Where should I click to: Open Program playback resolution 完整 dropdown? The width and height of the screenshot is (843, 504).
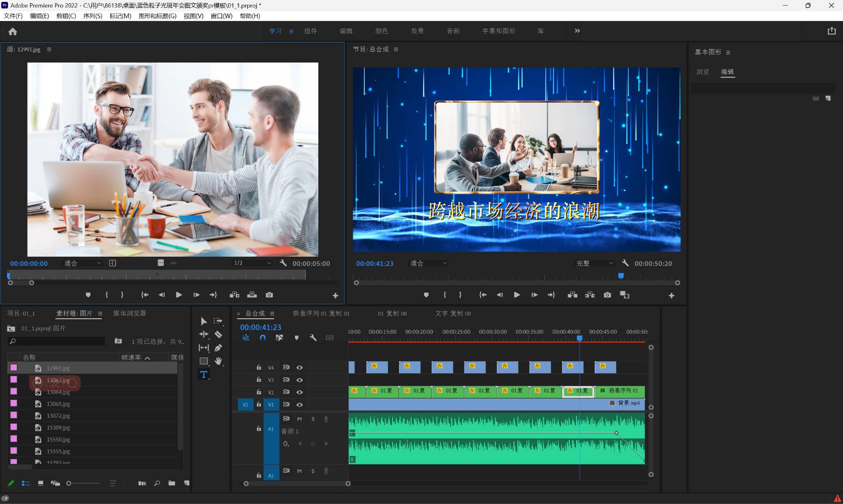pyautogui.click(x=595, y=263)
